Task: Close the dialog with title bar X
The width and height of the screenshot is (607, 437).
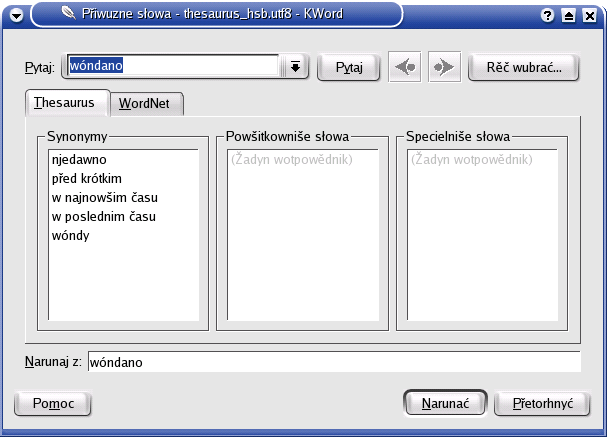Action: click(x=589, y=16)
